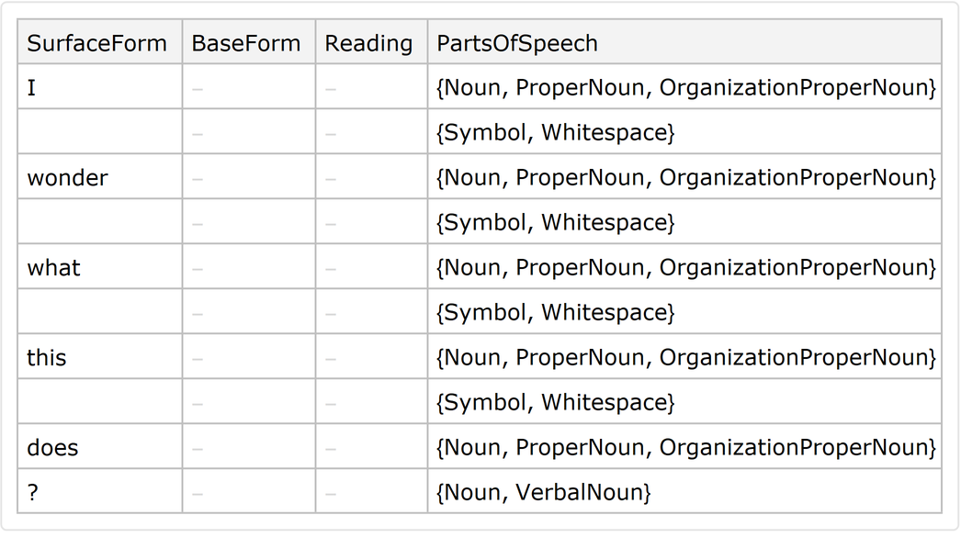
Task: Select the PartsOfSpeech cell in the "this" row
Action: 685,358
